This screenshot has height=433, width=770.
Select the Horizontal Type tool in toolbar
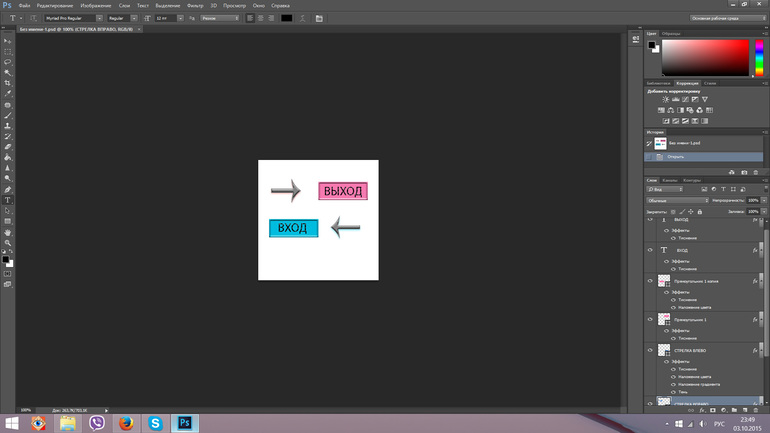tap(8, 200)
